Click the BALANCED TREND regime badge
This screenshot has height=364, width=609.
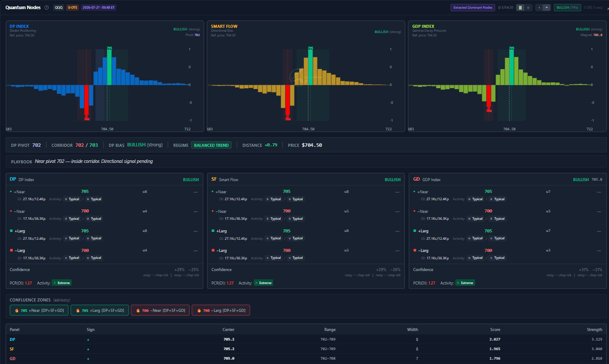[x=211, y=145]
